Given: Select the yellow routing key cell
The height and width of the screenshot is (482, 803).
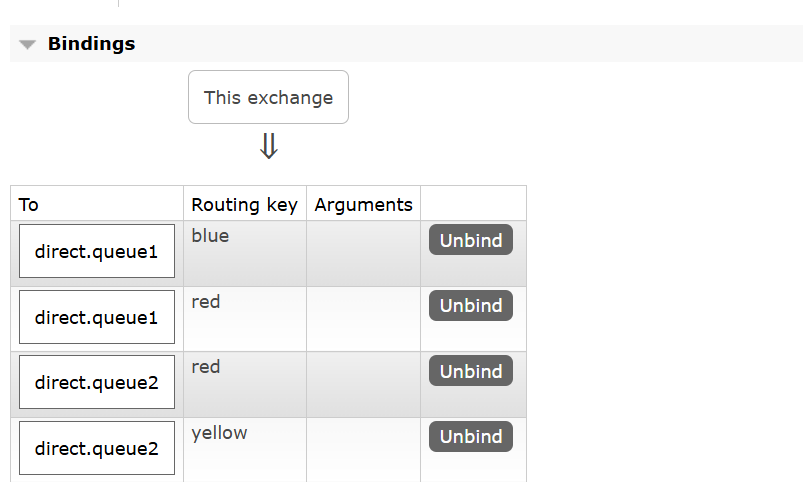Looking at the screenshot, I should coord(219,432).
